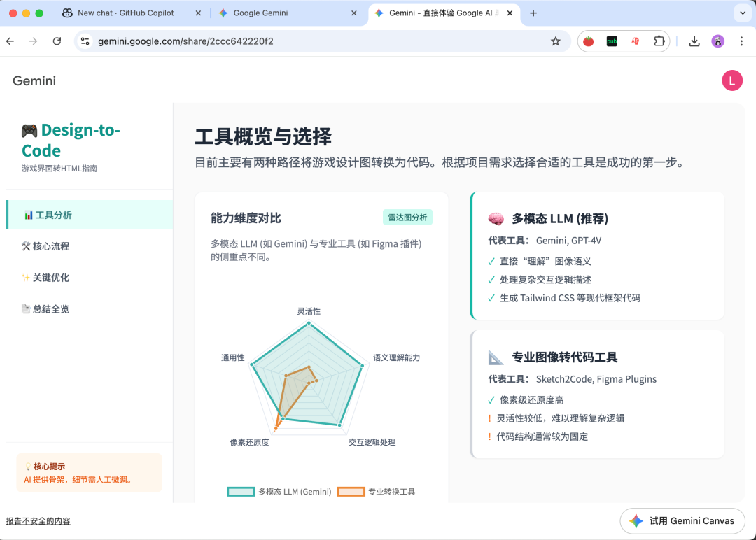Click the sparkle icon beside 关键优化

[x=26, y=278]
